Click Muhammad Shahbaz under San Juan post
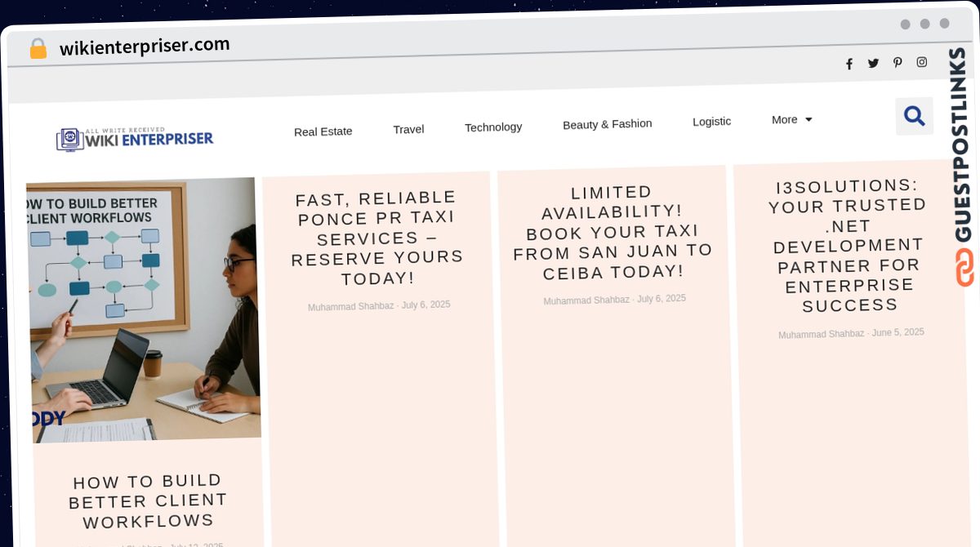The width and height of the screenshot is (980, 547). [586, 300]
